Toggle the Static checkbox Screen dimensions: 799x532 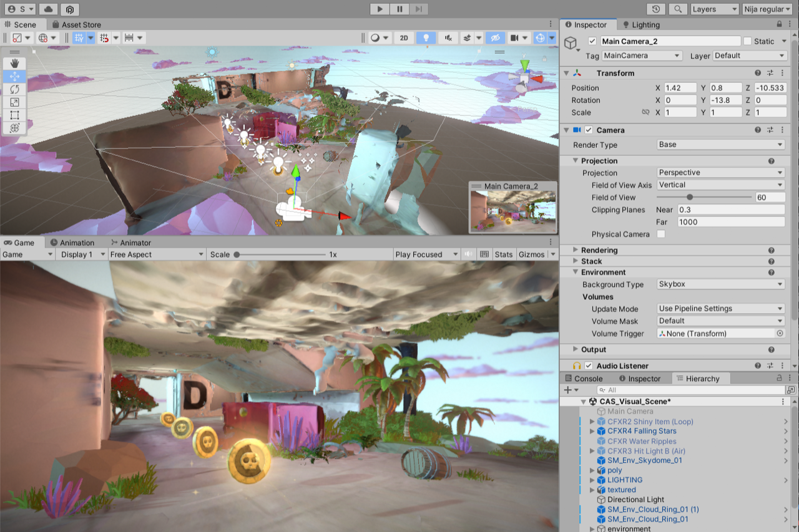pos(747,41)
